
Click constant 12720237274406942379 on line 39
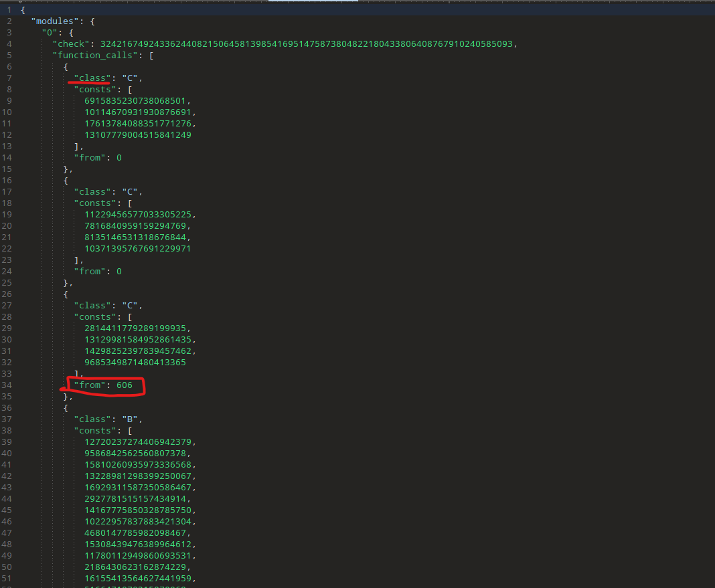pos(137,442)
